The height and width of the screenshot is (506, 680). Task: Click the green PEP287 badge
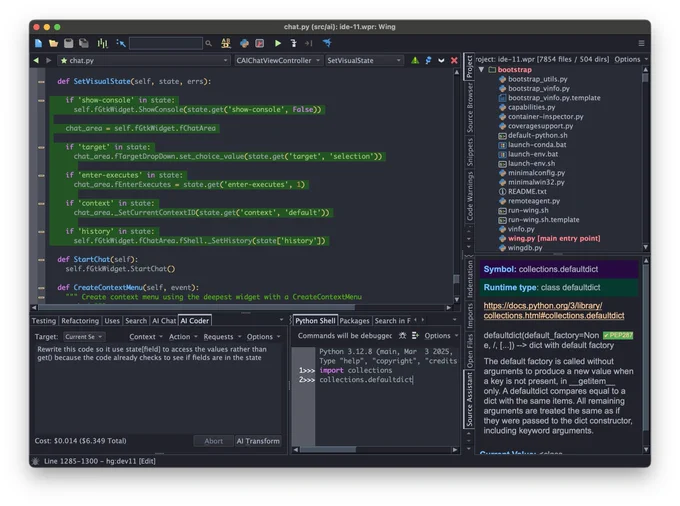[618, 335]
